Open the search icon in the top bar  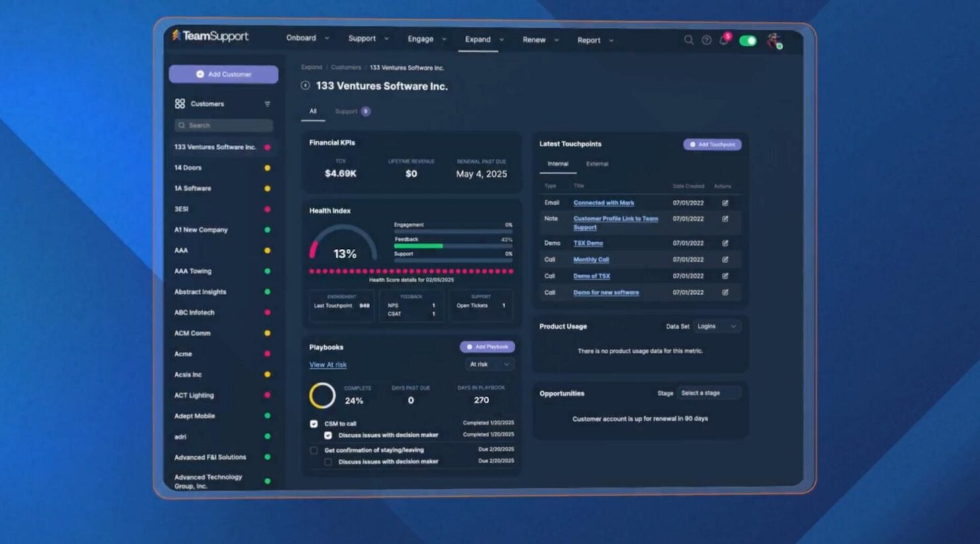coord(689,40)
